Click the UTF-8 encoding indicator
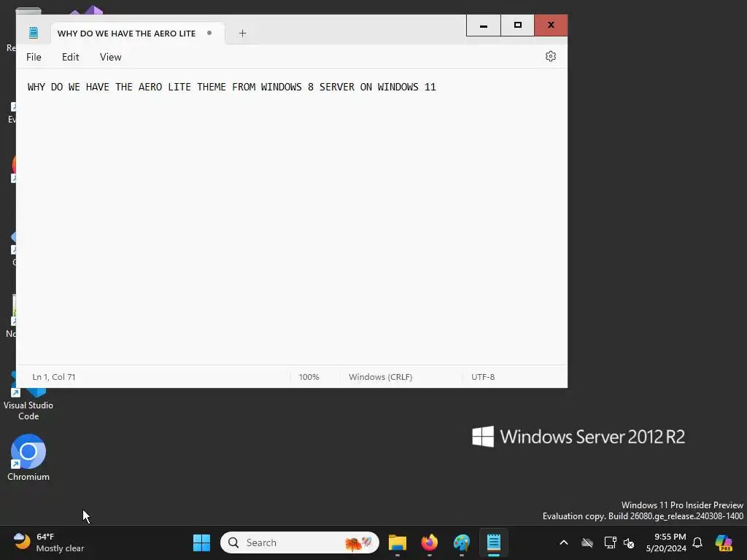The height and width of the screenshot is (560, 747). pos(483,377)
